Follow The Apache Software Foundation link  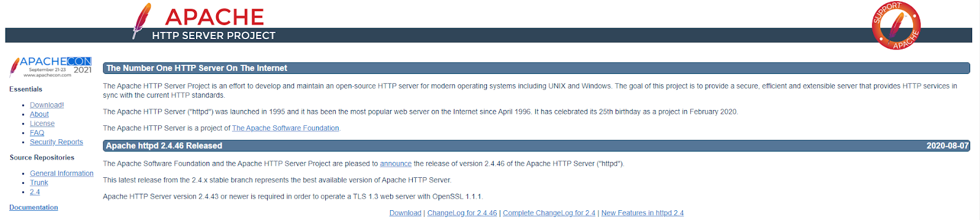(x=285, y=128)
